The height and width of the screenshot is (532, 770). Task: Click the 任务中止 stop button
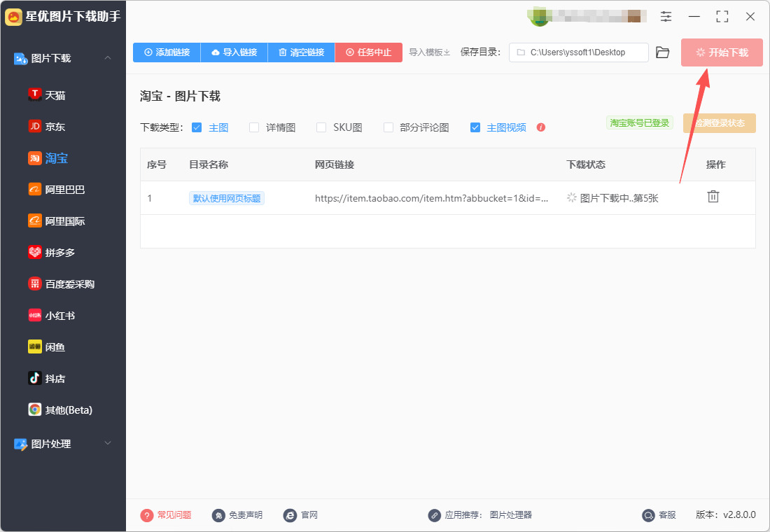(368, 52)
